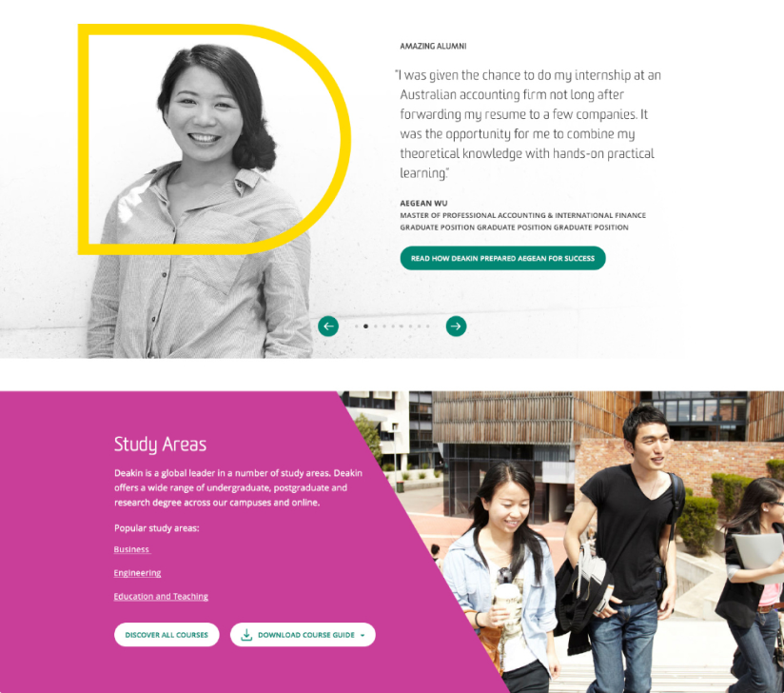784x693 pixels.
Task: Read how Deakin prepared Aegean for success
Action: point(502,258)
